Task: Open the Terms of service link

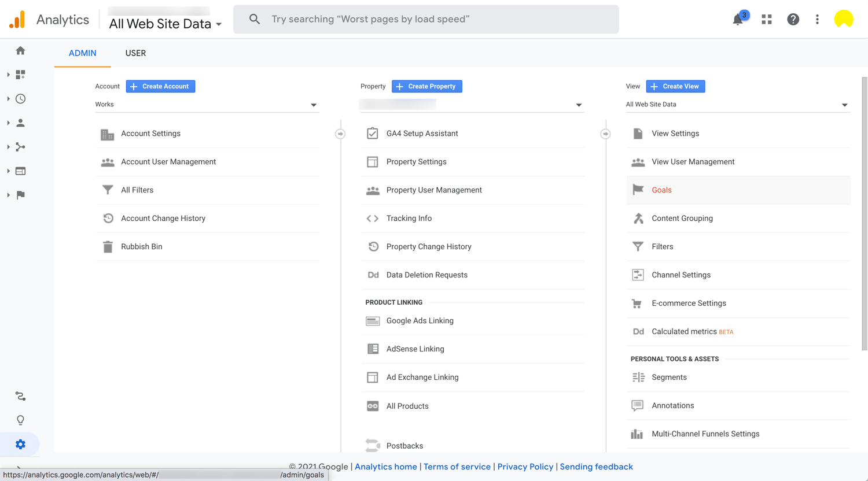Action: click(457, 467)
